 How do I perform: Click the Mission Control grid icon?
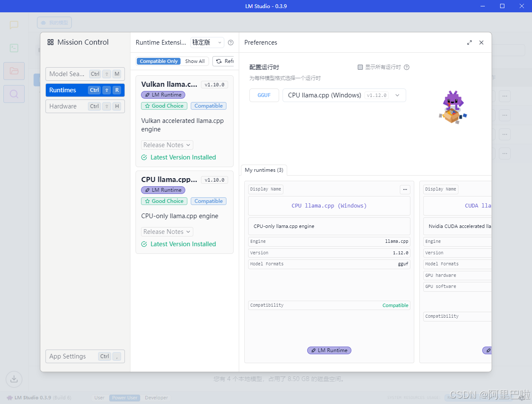tap(51, 42)
